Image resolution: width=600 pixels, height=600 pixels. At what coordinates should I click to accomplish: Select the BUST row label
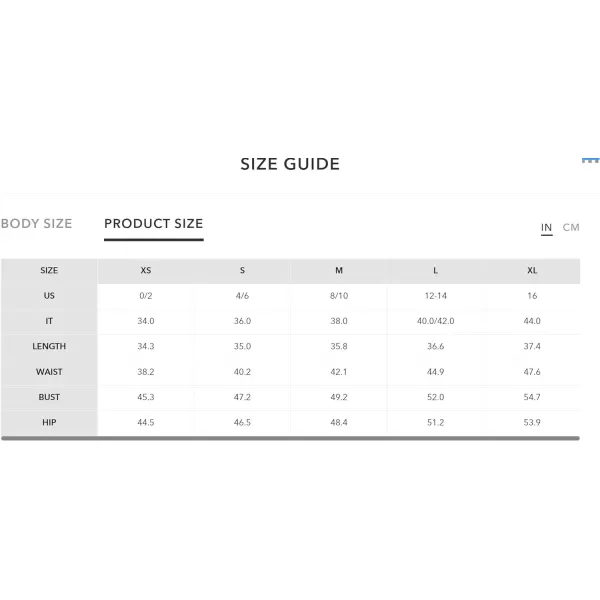[49, 397]
